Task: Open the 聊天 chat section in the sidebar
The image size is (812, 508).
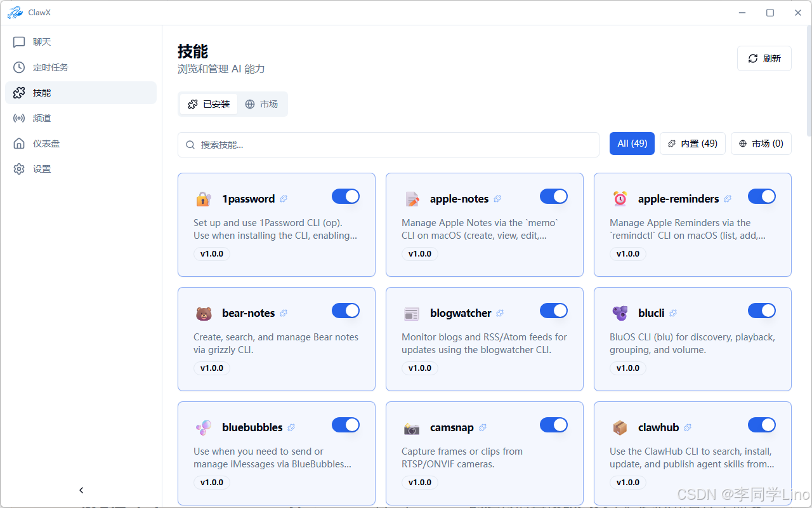Action: [x=32, y=42]
